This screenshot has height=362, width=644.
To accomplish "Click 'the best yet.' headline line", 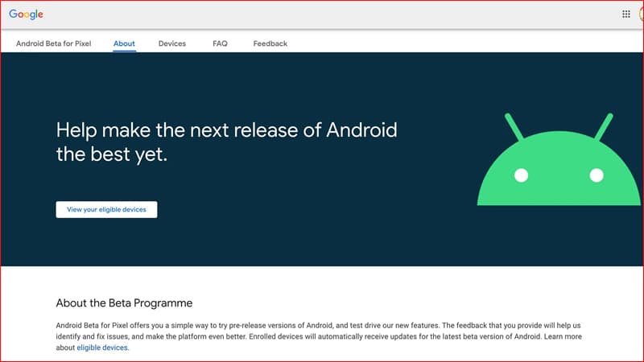I will pyautogui.click(x=112, y=154).
